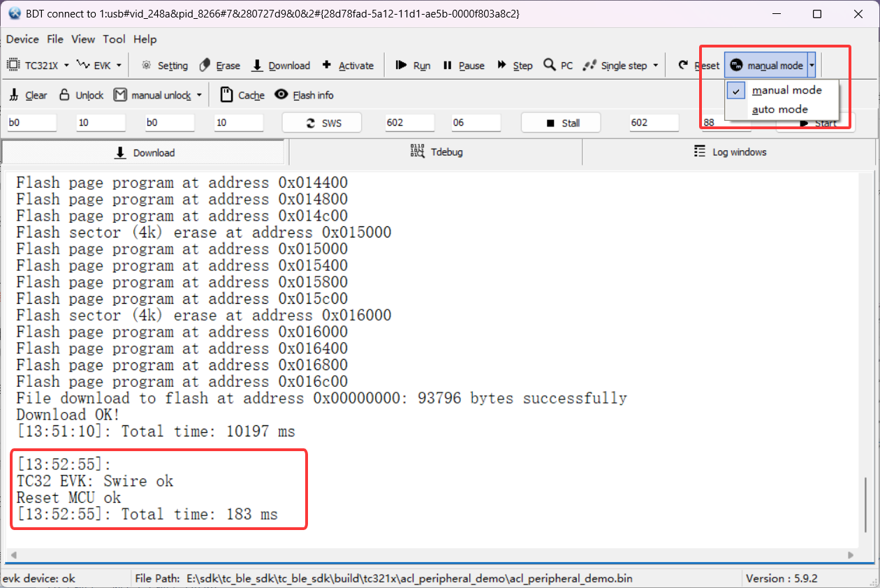880x588 pixels.
Task: Click the PC magnifier icon
Action: (x=550, y=65)
